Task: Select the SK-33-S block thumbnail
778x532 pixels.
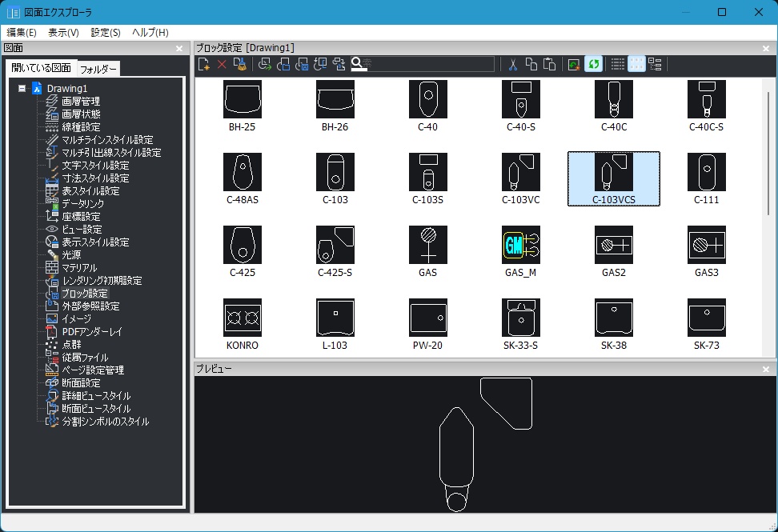Action: point(520,318)
